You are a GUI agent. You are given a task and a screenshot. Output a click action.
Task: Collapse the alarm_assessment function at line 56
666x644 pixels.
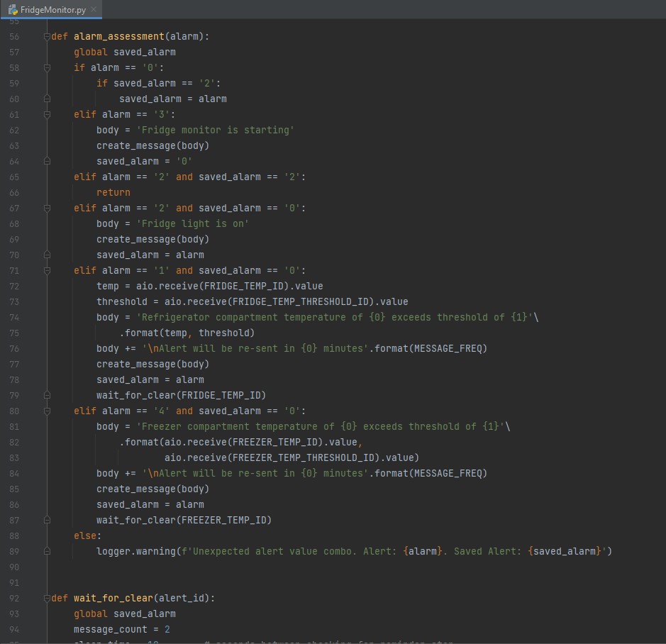click(47, 37)
